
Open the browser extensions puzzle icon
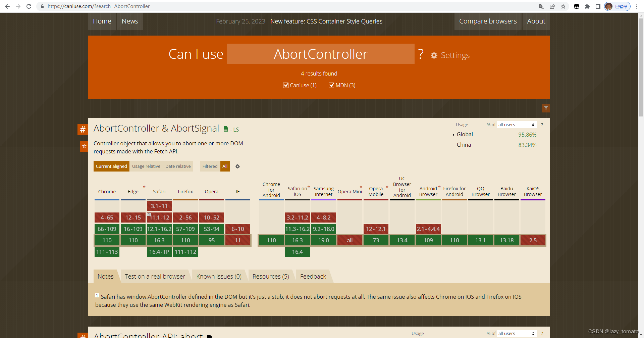click(x=588, y=6)
